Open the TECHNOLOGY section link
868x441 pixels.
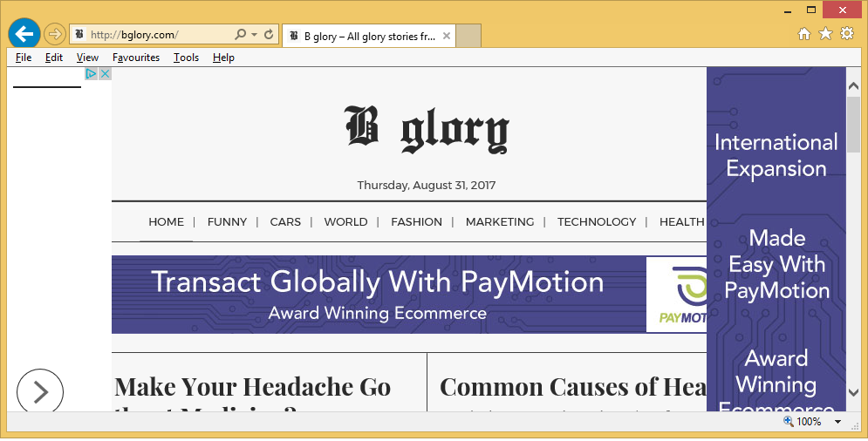point(597,222)
